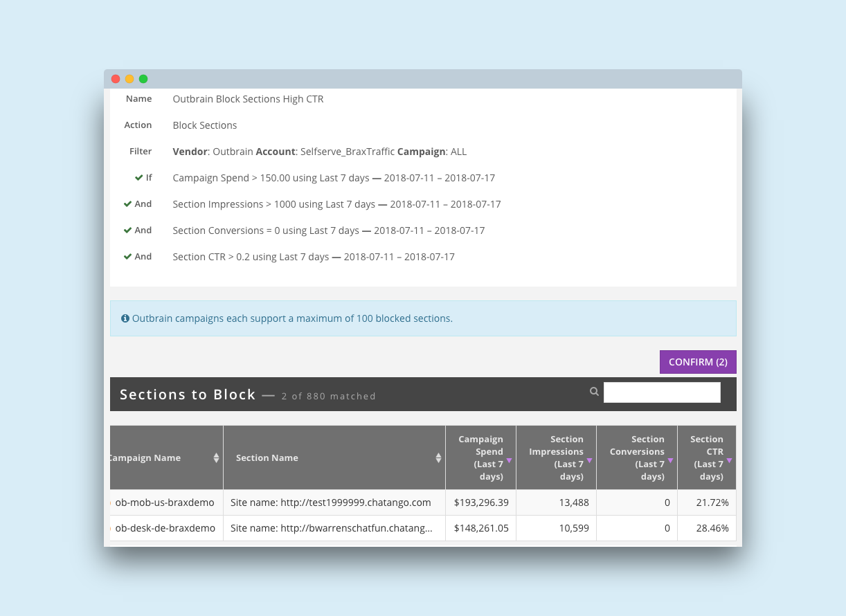Click rule name Outbrain Block Sections High CTR

248,99
